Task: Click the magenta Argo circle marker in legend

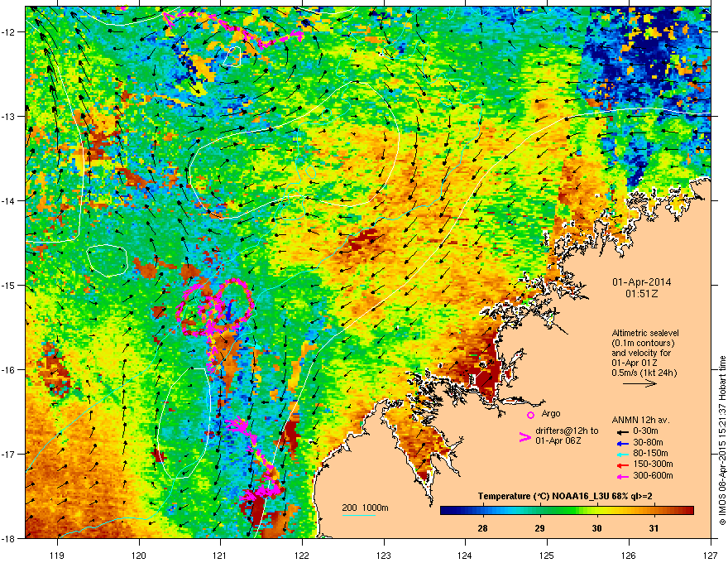Action: (530, 415)
